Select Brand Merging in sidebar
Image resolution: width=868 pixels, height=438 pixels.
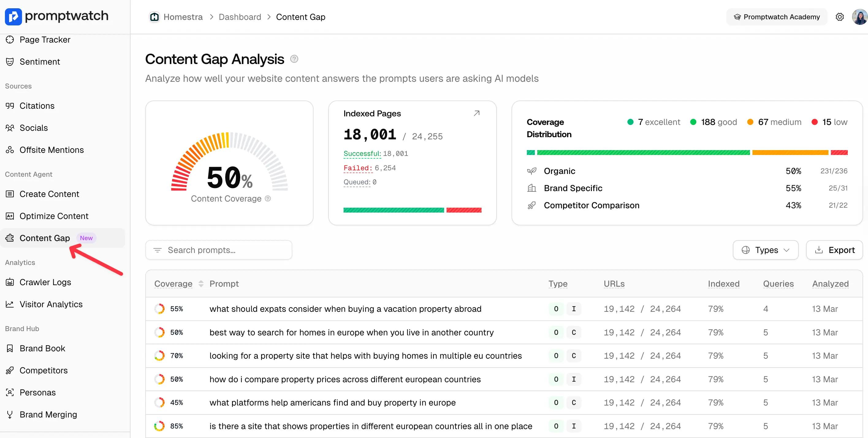pos(48,414)
